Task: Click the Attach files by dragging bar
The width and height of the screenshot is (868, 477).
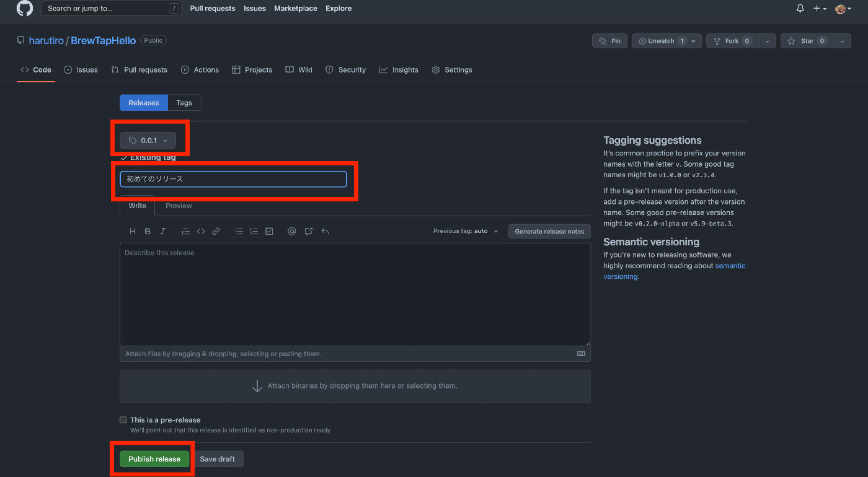Action: click(x=355, y=354)
